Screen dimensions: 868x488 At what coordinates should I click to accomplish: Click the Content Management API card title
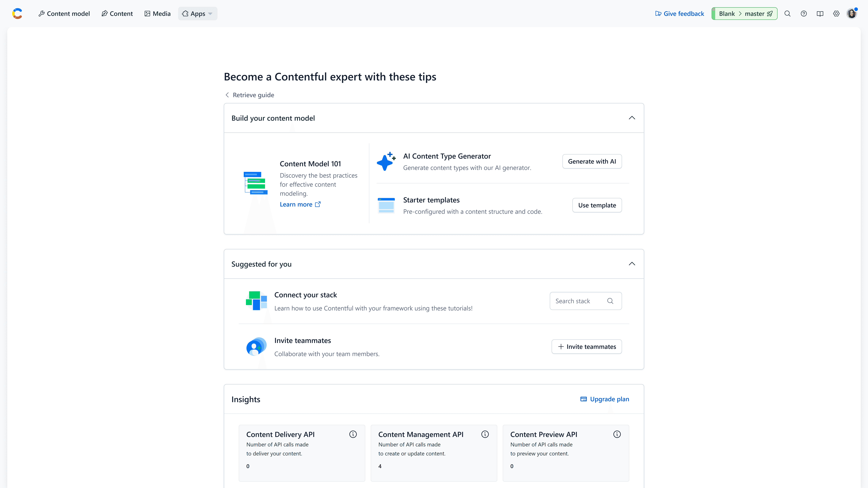pos(421,434)
